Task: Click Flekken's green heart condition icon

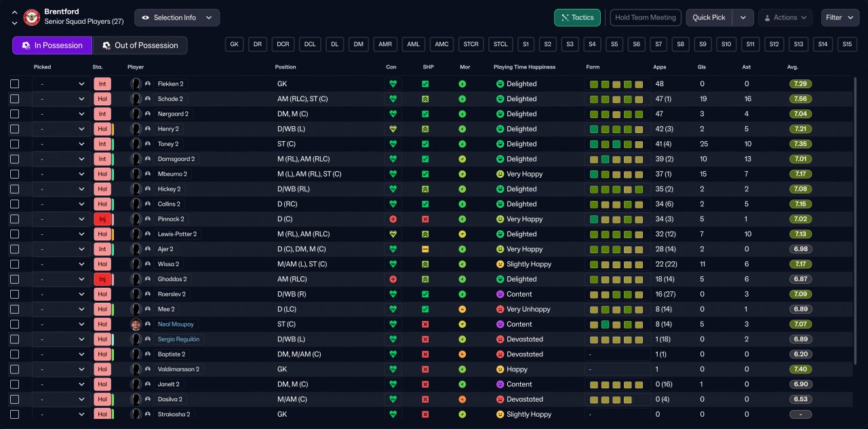Action: tap(392, 84)
